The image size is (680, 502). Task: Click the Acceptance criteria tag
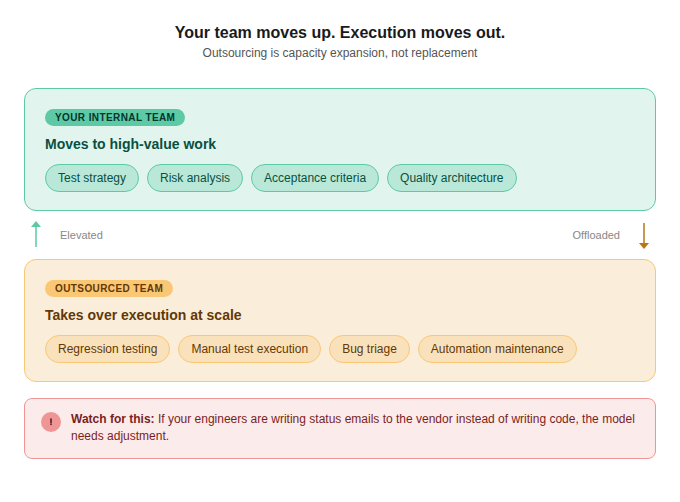point(315,178)
